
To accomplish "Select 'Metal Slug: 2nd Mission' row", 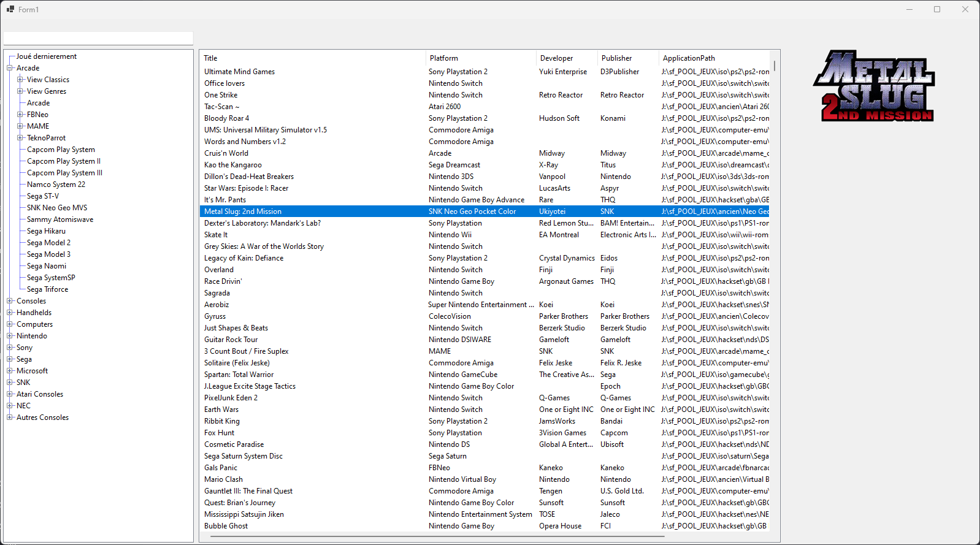I will point(484,212).
